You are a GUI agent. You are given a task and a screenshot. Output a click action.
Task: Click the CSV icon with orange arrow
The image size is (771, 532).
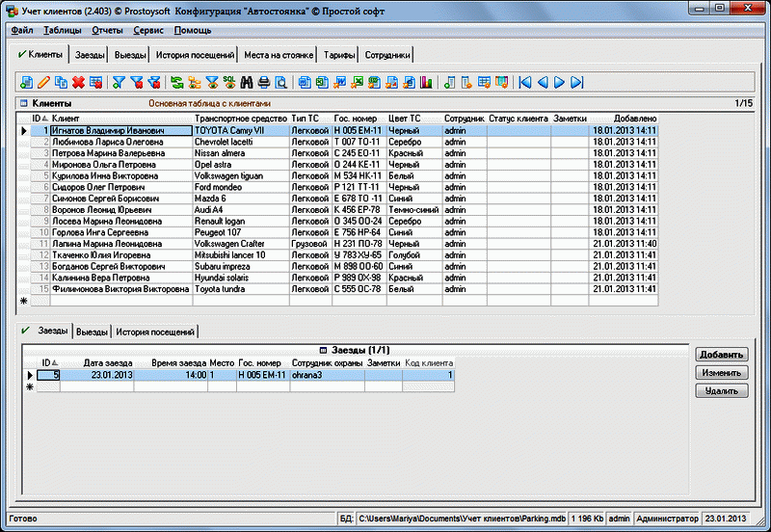tap(374, 82)
